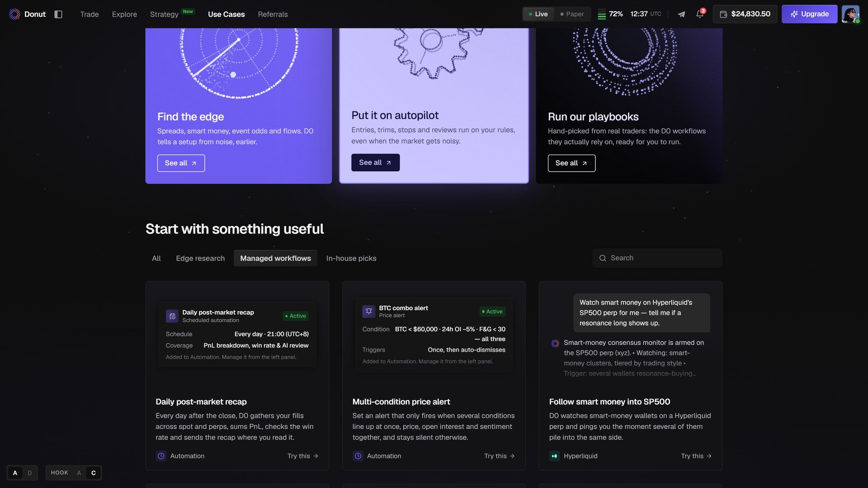The width and height of the screenshot is (868, 488).
Task: See all under Find the edge
Action: pyautogui.click(x=181, y=163)
